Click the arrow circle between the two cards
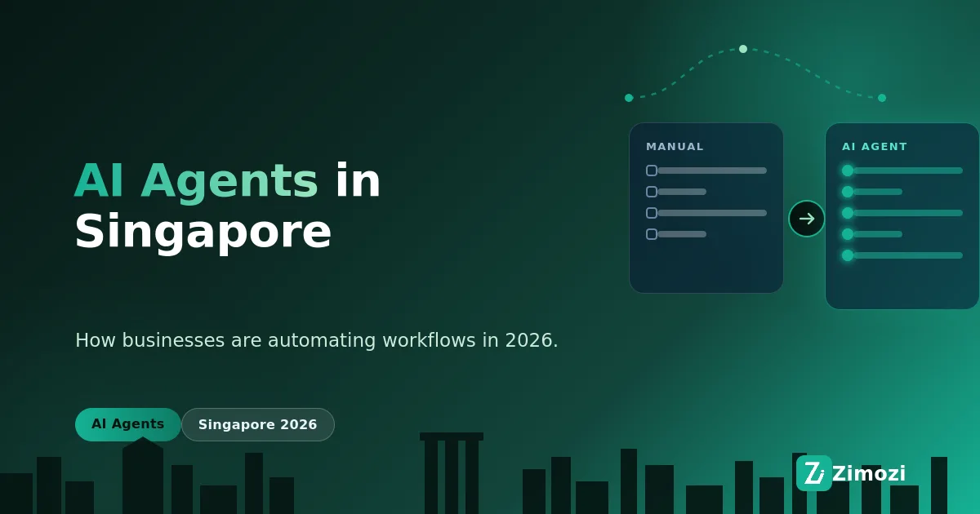This screenshot has height=514, width=980. point(807,219)
